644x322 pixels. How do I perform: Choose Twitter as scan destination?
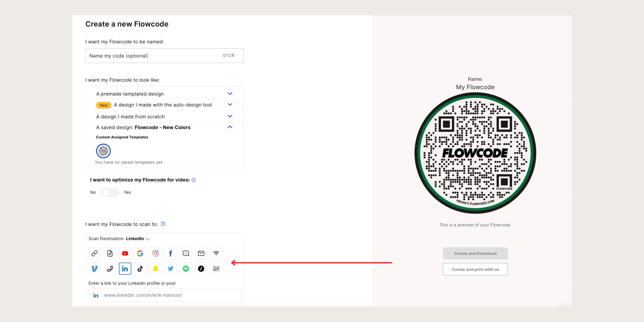tap(171, 269)
